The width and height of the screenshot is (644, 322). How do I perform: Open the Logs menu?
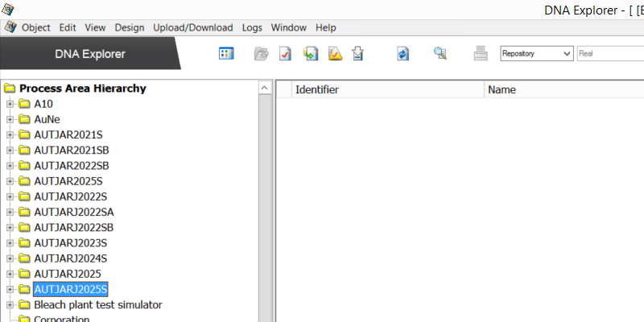[x=252, y=27]
